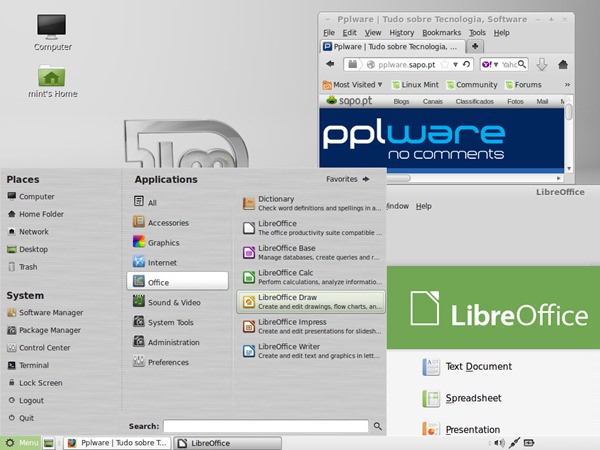The height and width of the screenshot is (450, 600).
Task: Open the Firefox downloads arrow icon
Action: point(541,64)
